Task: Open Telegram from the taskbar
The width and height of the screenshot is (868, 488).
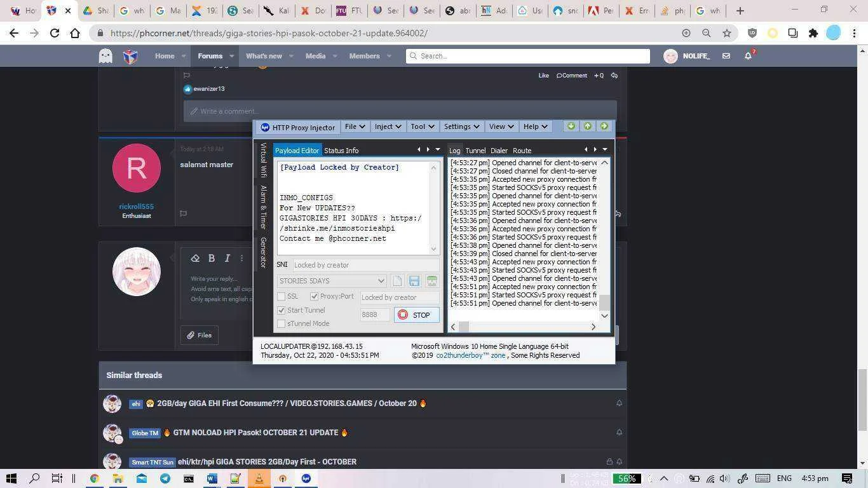Action: (x=165, y=478)
